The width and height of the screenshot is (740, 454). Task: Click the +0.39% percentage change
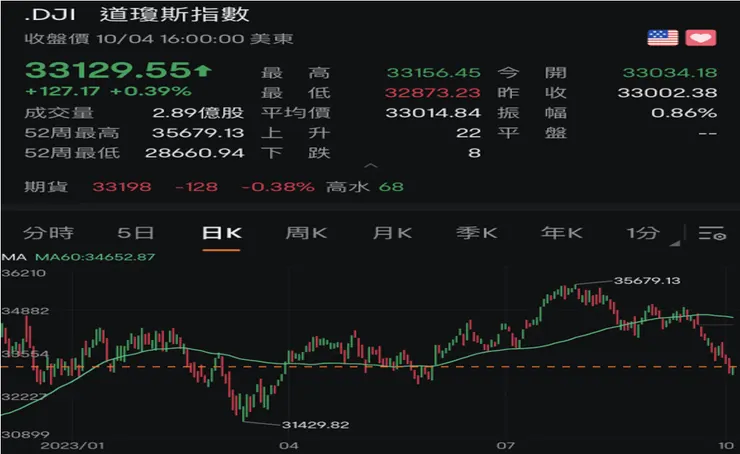point(151,91)
